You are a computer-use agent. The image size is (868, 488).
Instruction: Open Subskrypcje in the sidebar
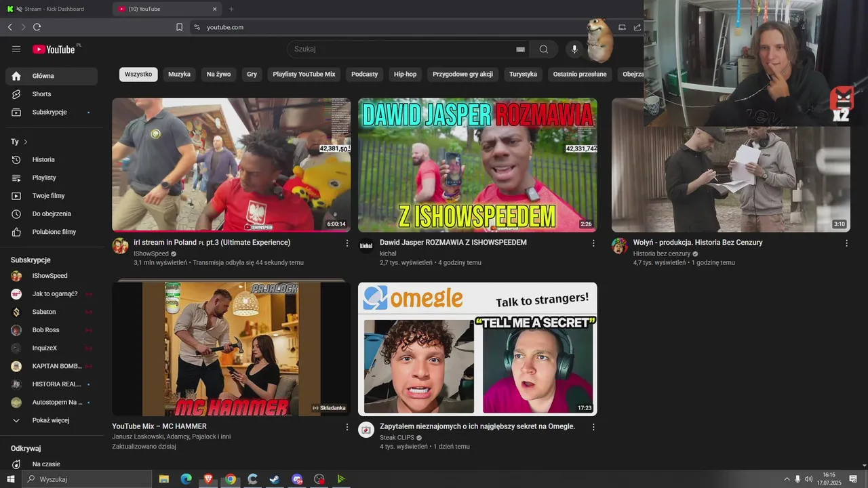(x=52, y=112)
